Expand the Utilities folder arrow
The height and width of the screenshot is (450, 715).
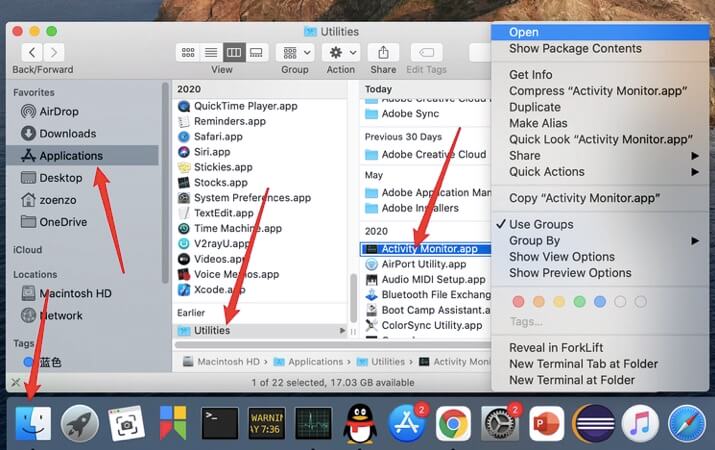342,331
